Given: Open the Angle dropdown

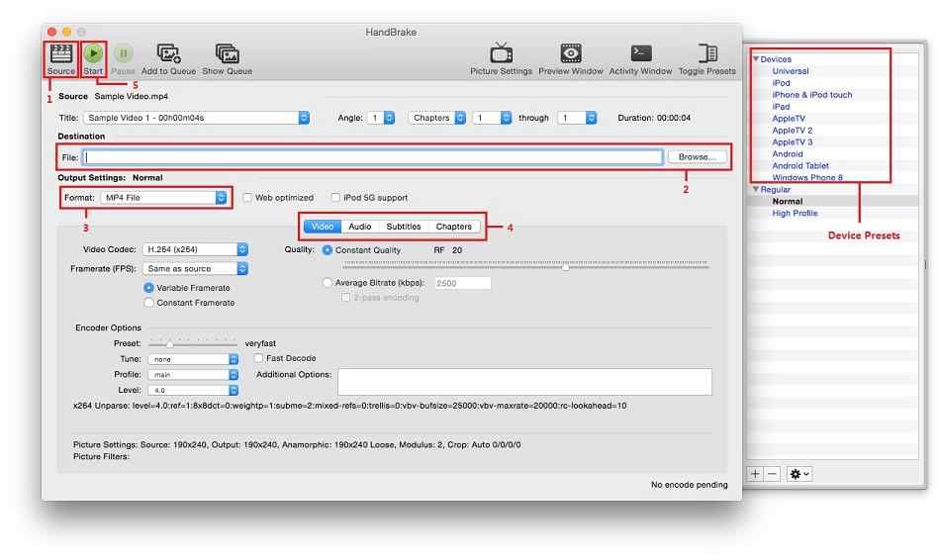Looking at the screenshot, I should [x=381, y=118].
